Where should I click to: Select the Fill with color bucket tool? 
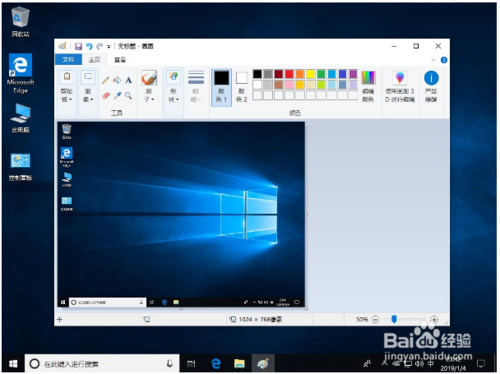(x=117, y=80)
